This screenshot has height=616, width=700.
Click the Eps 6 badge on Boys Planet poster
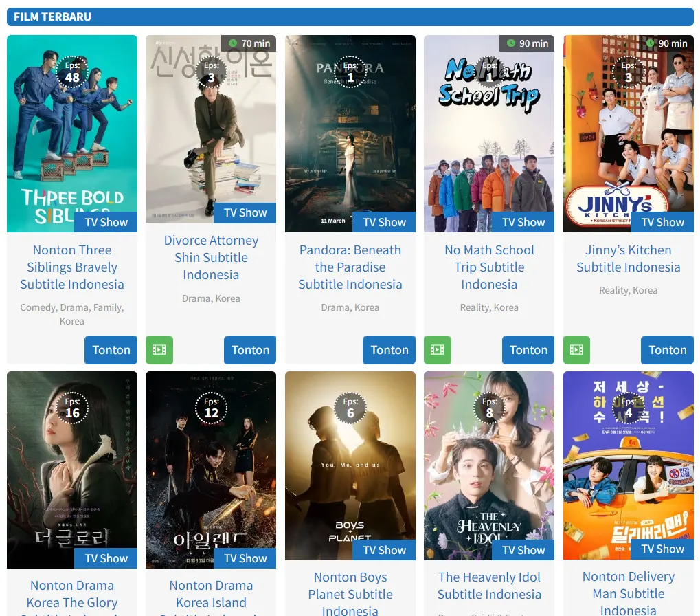click(x=350, y=408)
